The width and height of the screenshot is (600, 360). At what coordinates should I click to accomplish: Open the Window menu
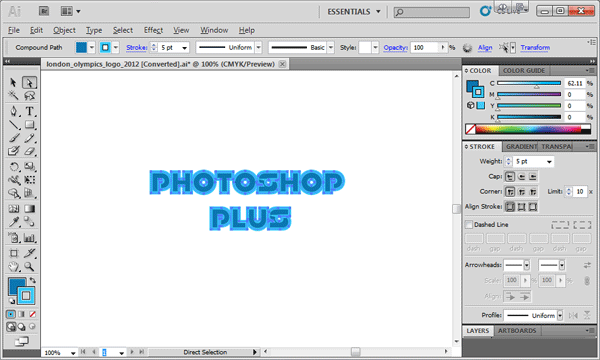[214, 30]
